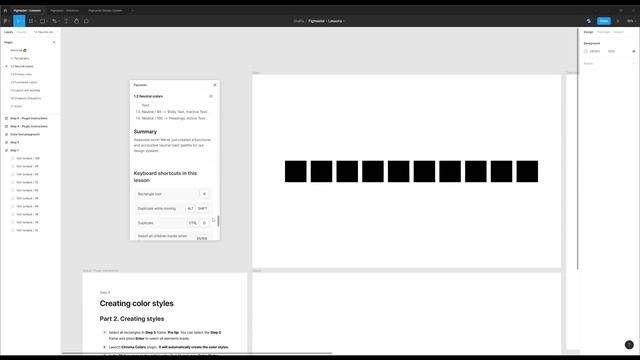Click the canvas vertical scrollbar
Screen dimensions: 640x360
click(578, 149)
